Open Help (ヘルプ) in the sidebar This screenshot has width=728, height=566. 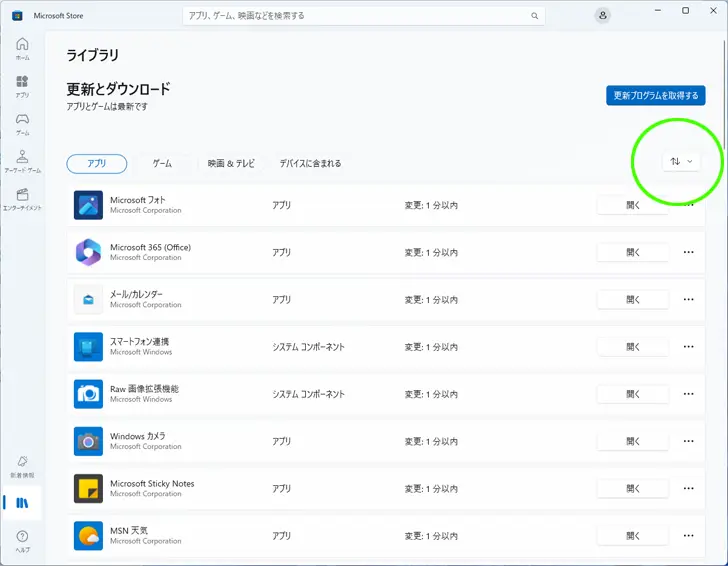[22, 541]
